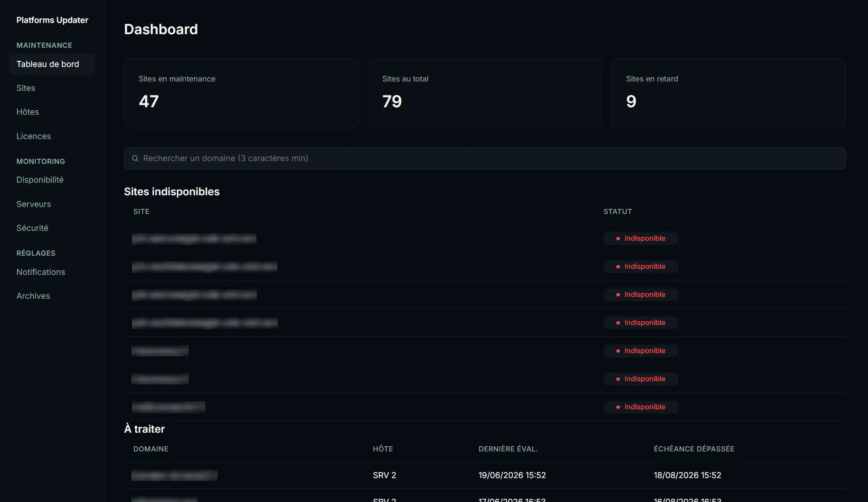This screenshot has height=502, width=868.
Task: Open Notifications settings
Action: [41, 272]
